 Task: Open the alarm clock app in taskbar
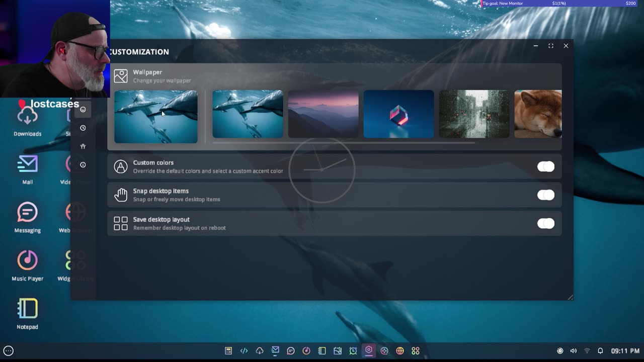point(353,351)
